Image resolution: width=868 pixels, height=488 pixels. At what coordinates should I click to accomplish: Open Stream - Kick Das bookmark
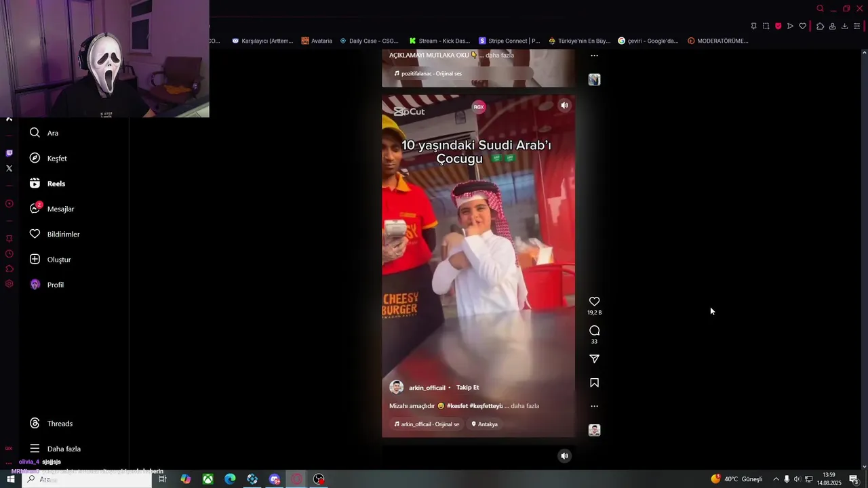(439, 41)
